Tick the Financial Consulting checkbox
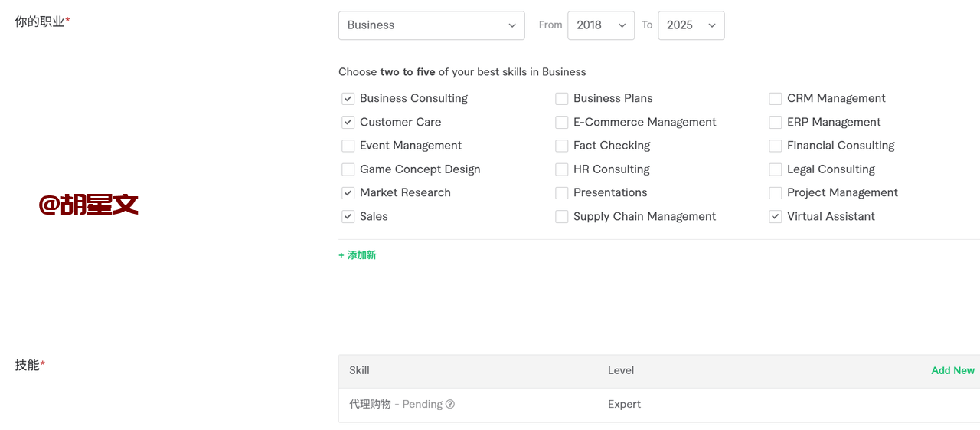 [x=776, y=146]
